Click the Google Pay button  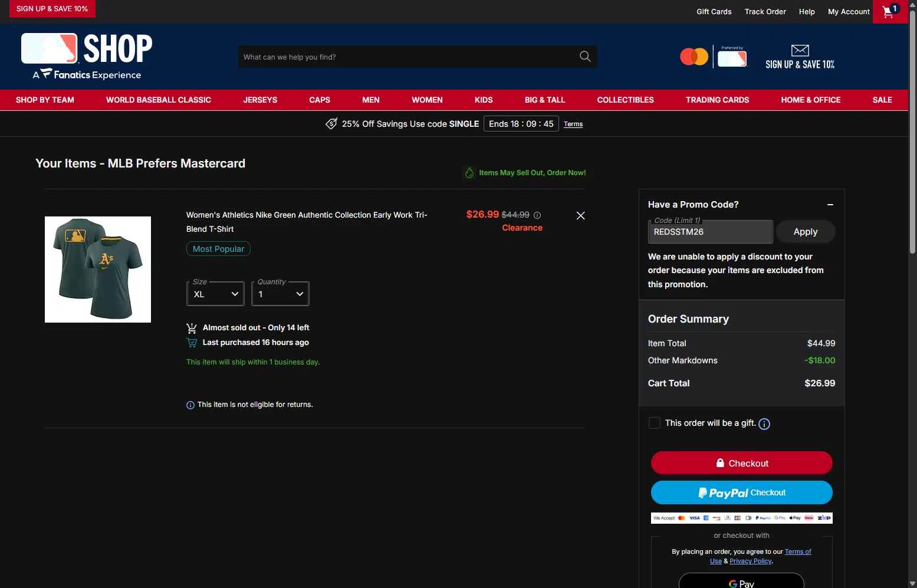pyautogui.click(x=741, y=581)
